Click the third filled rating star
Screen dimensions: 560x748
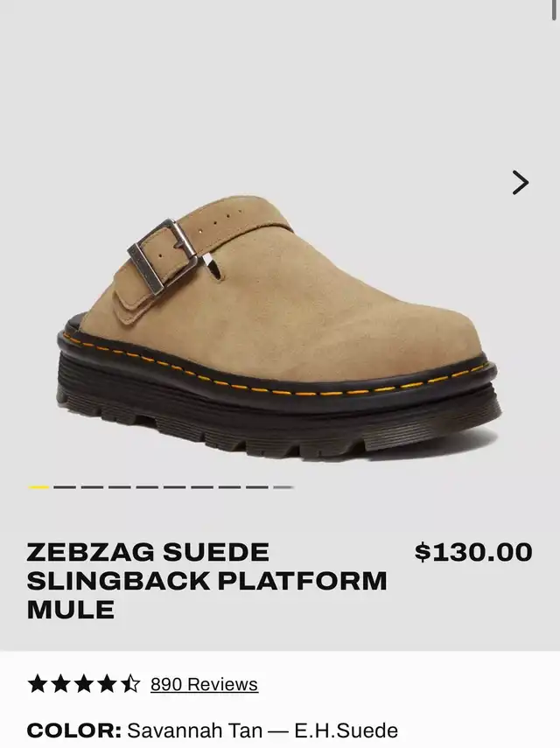coord(84,683)
